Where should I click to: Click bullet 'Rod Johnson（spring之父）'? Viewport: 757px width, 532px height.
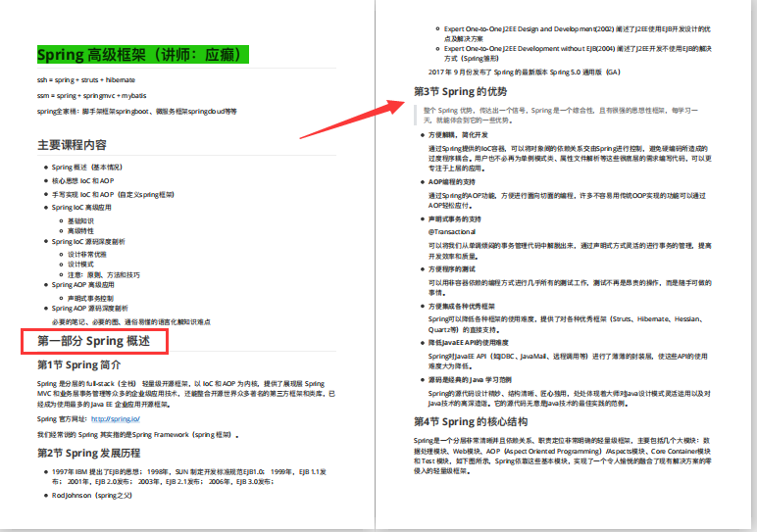pos(92,496)
